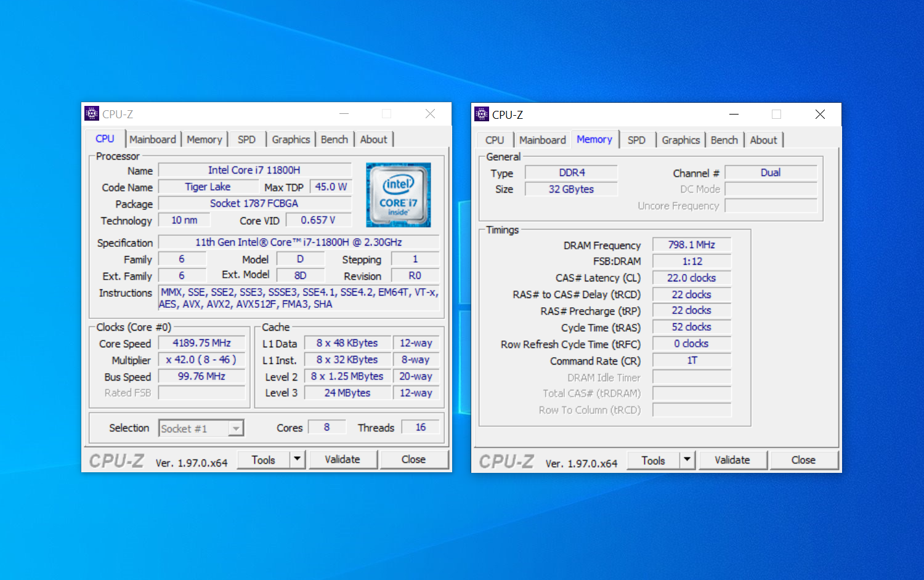Viewport: 924px width, 580px height.
Task: Click Core VID 0.657 V value
Action: [318, 220]
